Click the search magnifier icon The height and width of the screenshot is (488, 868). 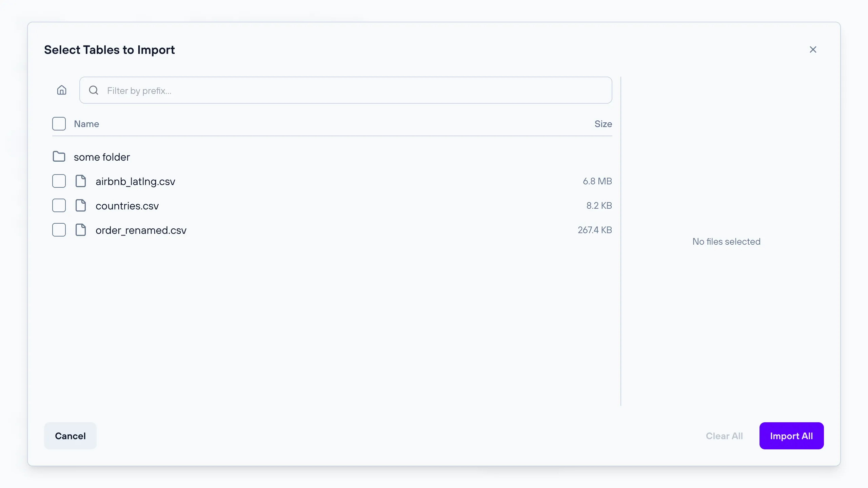93,90
